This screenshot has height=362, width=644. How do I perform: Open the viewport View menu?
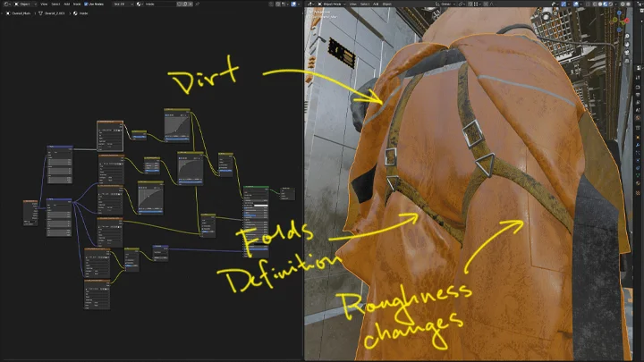[x=353, y=4]
